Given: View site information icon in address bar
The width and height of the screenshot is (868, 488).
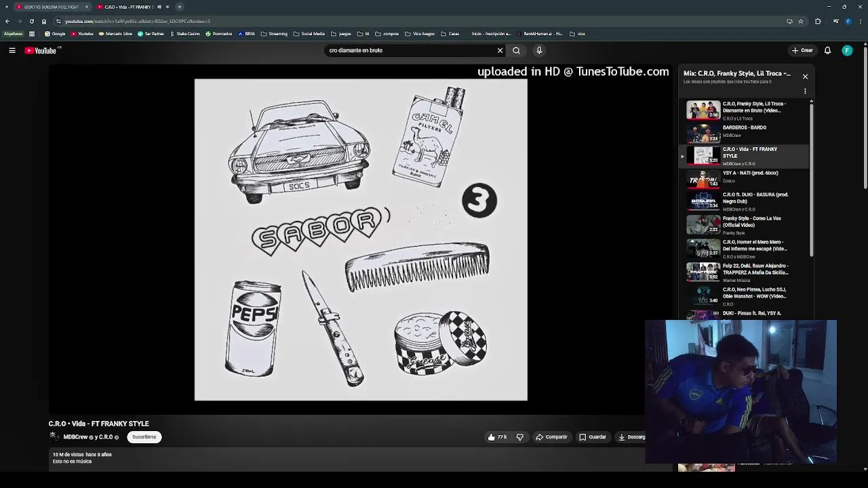Looking at the screenshot, I should click(x=58, y=21).
